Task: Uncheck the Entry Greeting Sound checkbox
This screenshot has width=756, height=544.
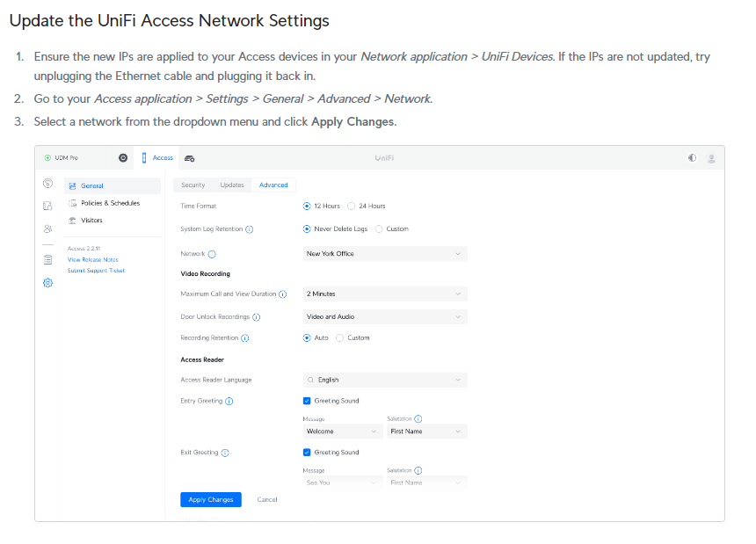Action: (307, 402)
